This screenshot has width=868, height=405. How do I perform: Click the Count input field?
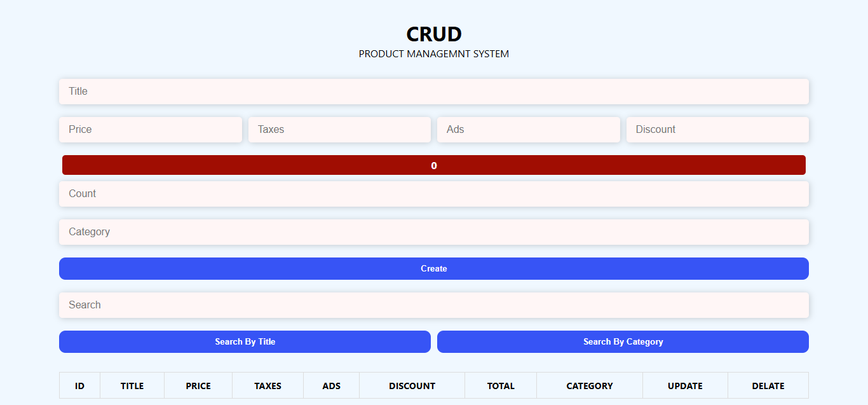click(x=434, y=193)
